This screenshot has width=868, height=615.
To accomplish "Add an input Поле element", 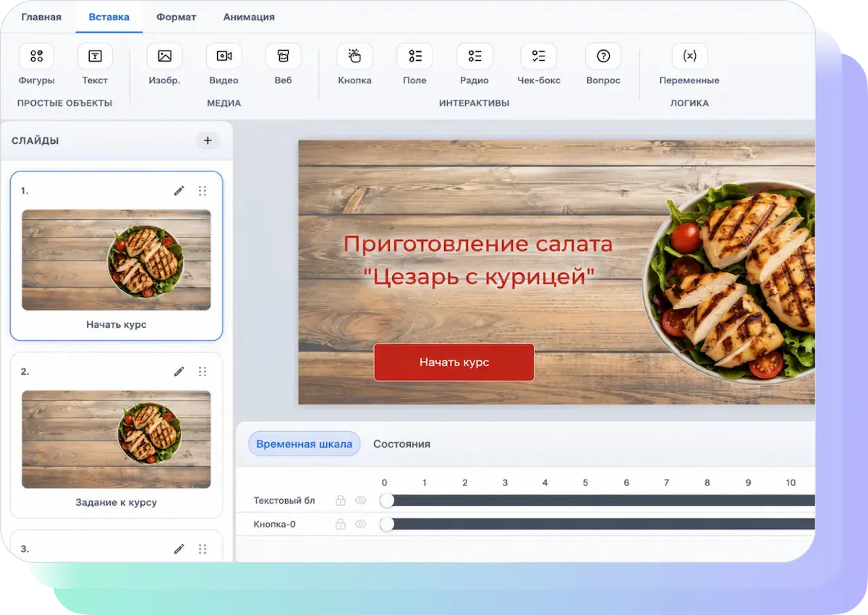I will (x=415, y=56).
